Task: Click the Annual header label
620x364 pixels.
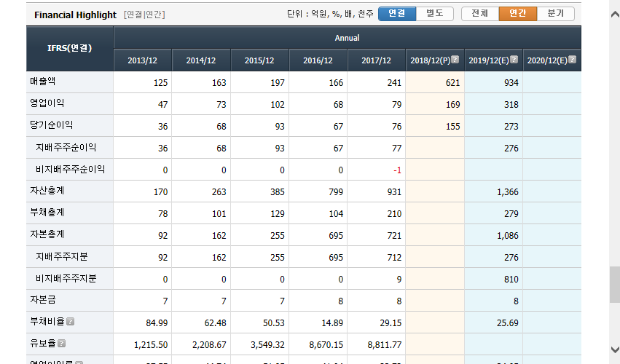Action: point(348,38)
